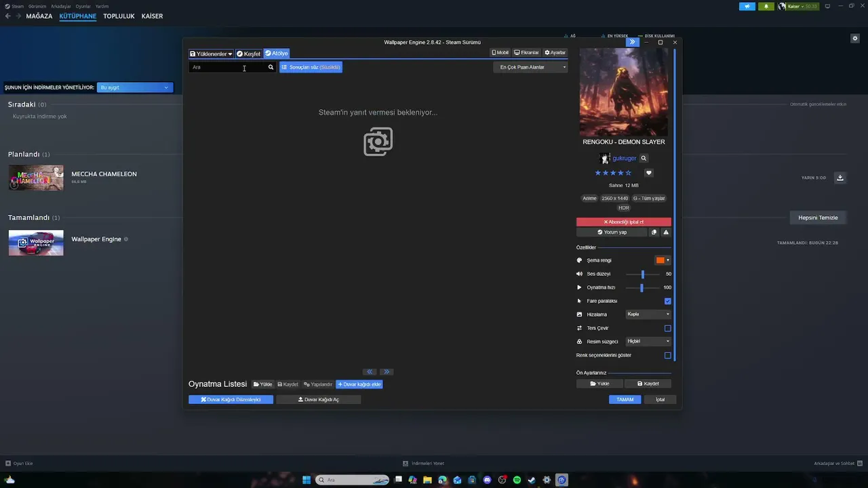Search for the author gukruger's wallpapers
Image resolution: width=868 pixels, height=488 pixels.
[644, 158]
